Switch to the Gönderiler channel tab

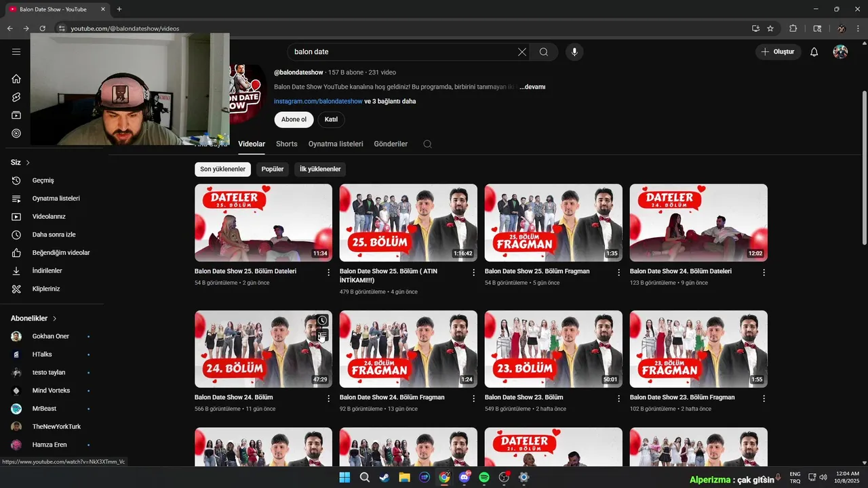pos(391,144)
